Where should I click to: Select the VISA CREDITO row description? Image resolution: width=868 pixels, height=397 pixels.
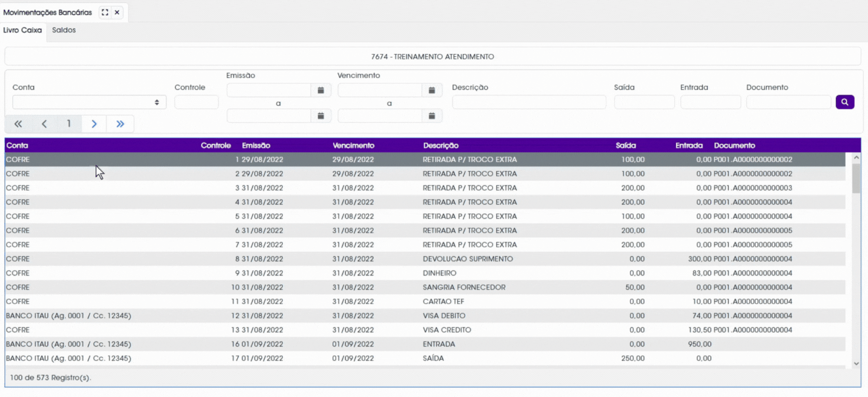click(x=447, y=330)
